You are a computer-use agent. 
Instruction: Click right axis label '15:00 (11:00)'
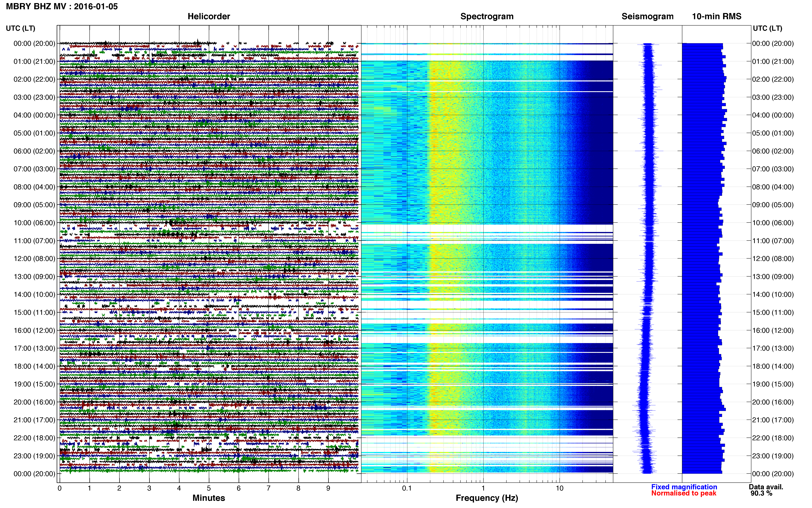(773, 312)
